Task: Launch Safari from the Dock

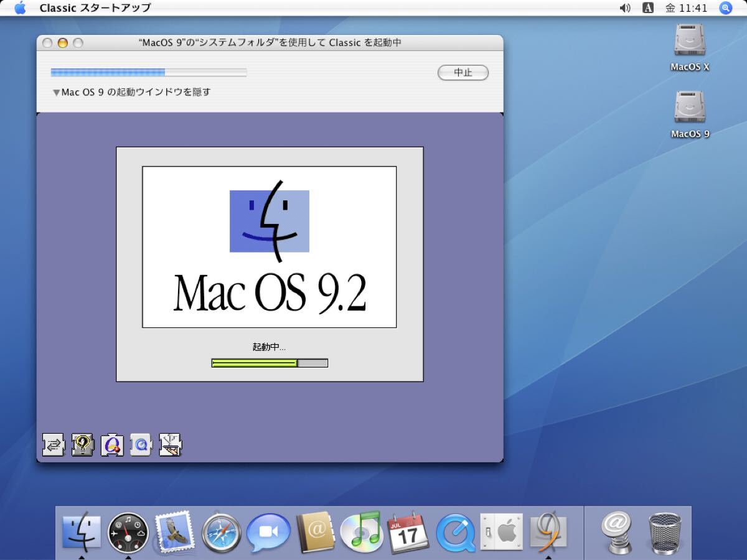Action: (221, 533)
